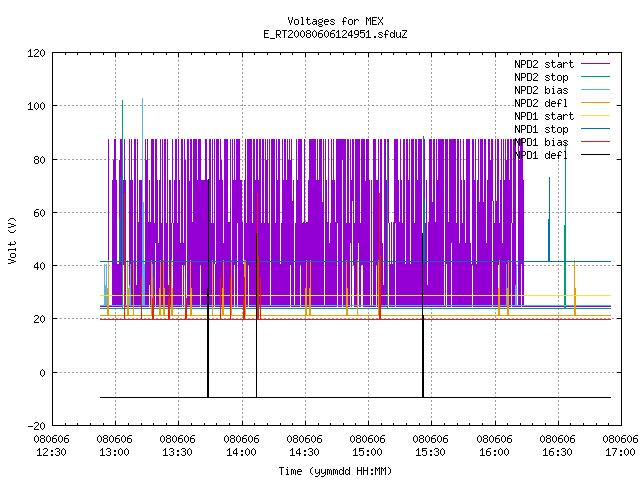640x480 pixels.
Task: Click the red NPD1 bias legend line
Action: (596, 142)
